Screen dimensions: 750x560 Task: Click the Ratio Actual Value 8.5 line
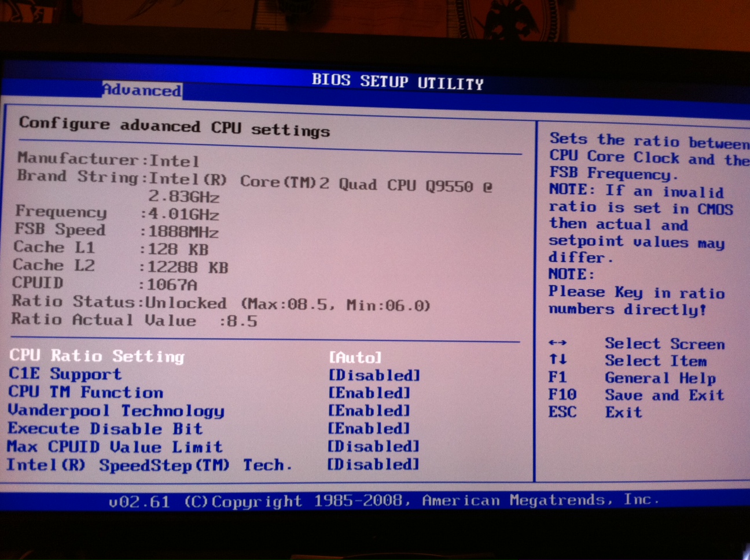tap(134, 320)
